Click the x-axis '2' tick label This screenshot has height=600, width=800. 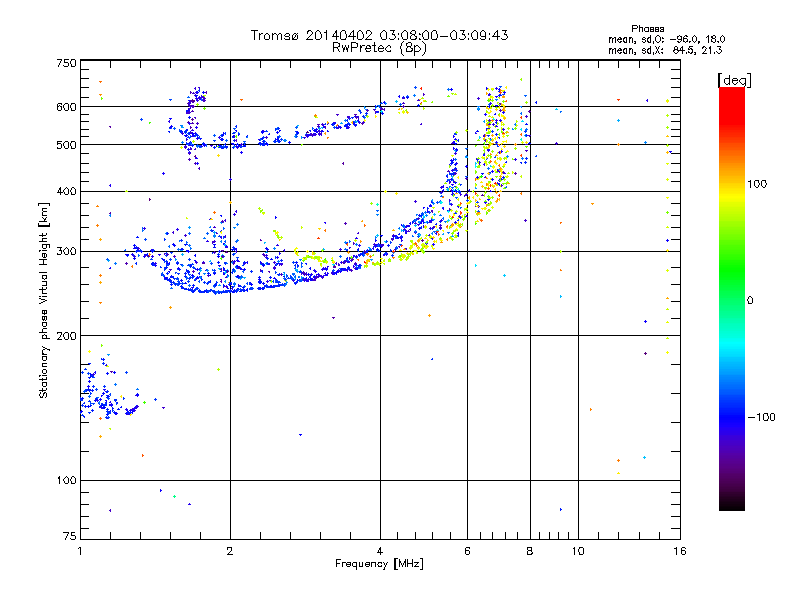230,551
